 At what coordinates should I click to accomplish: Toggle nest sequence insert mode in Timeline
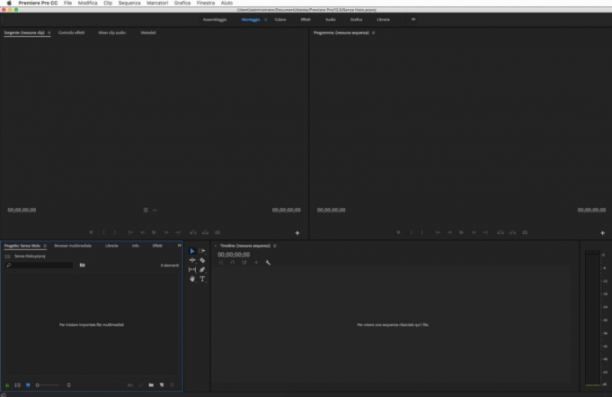point(221,263)
